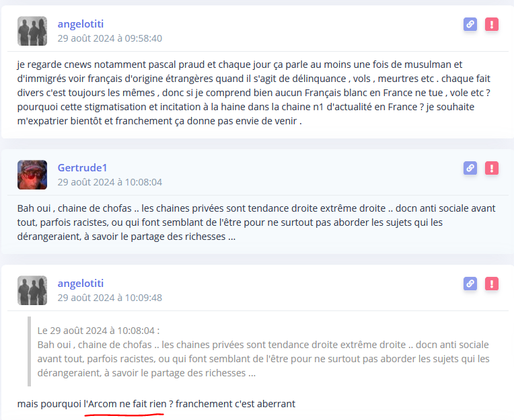Screen dimensions: 514x420
Task: Copy permalink of angelotiti's first post
Action: coord(470,24)
